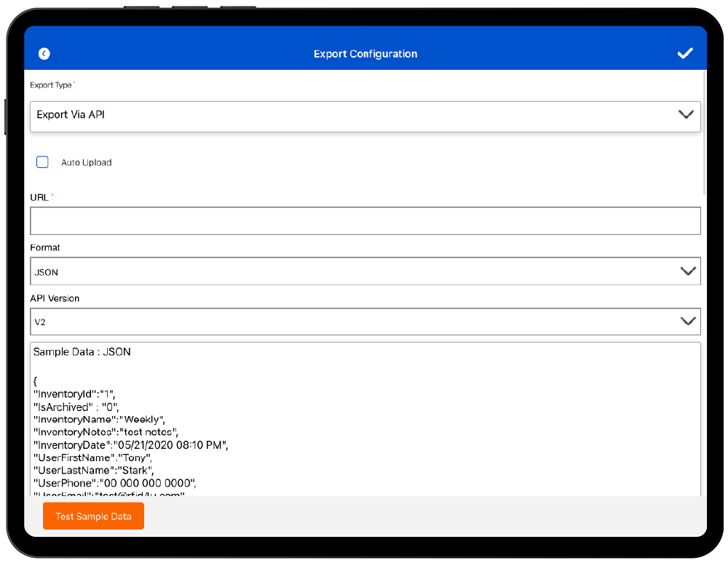The width and height of the screenshot is (728, 563).
Task: Focus the URL input field
Action: [365, 221]
